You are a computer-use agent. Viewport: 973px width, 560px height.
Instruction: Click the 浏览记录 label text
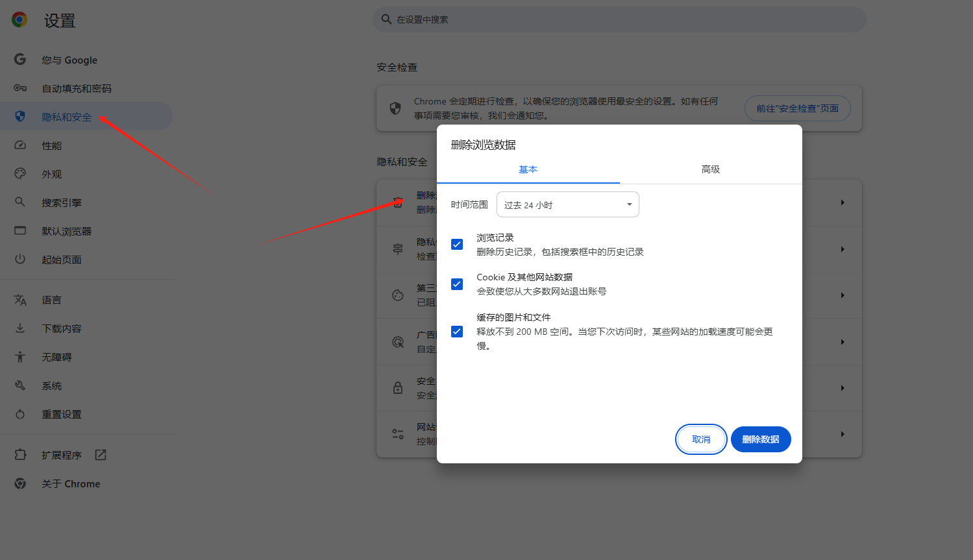coord(495,237)
